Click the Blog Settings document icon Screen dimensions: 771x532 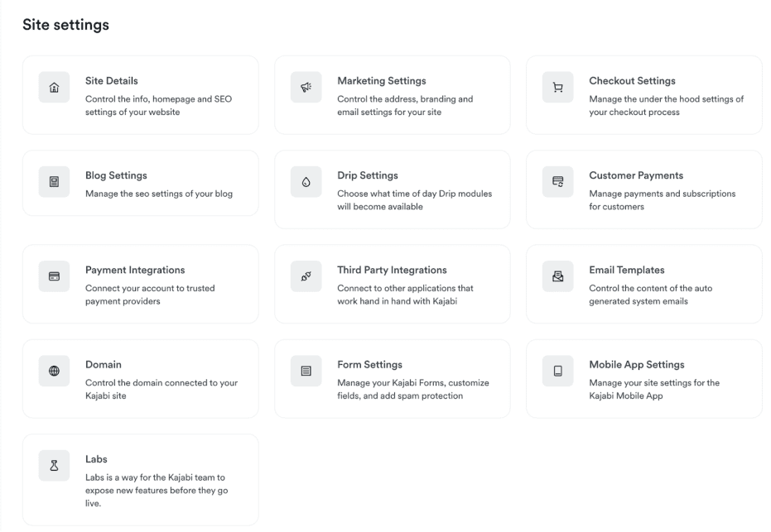click(x=55, y=182)
